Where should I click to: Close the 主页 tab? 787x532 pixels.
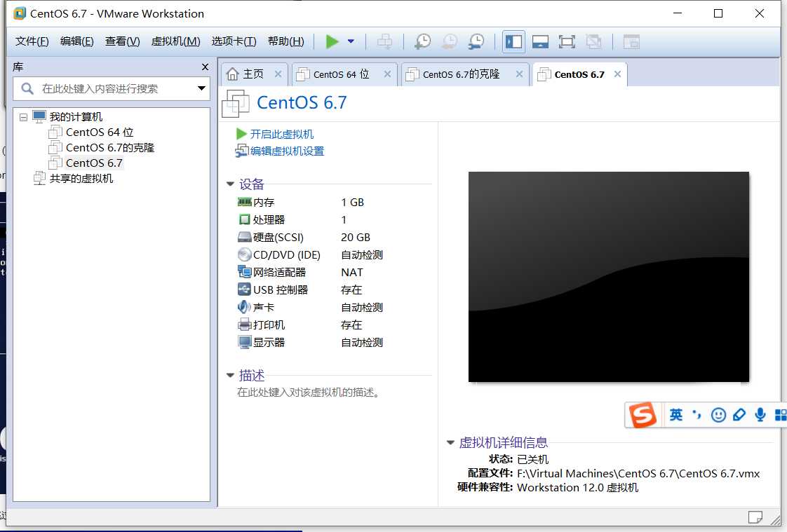point(278,74)
